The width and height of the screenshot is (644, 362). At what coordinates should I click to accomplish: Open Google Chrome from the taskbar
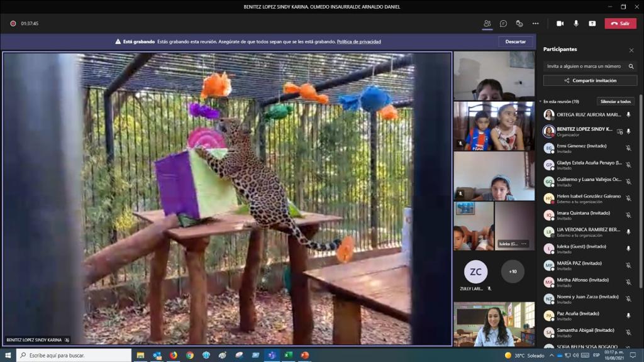[x=190, y=355]
